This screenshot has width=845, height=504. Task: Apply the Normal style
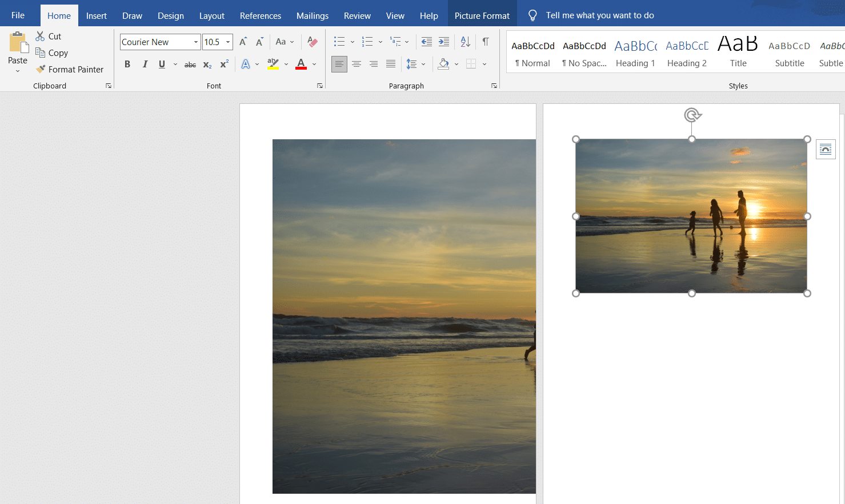coord(533,54)
